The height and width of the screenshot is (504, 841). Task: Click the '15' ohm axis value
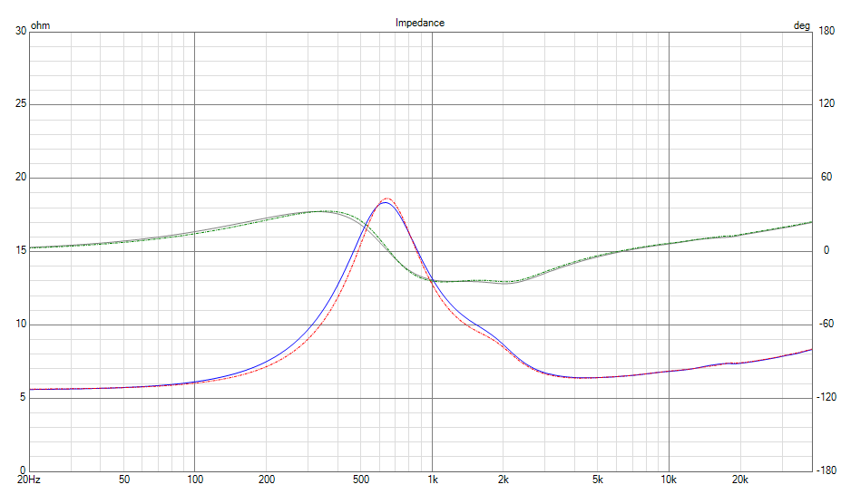pos(21,250)
